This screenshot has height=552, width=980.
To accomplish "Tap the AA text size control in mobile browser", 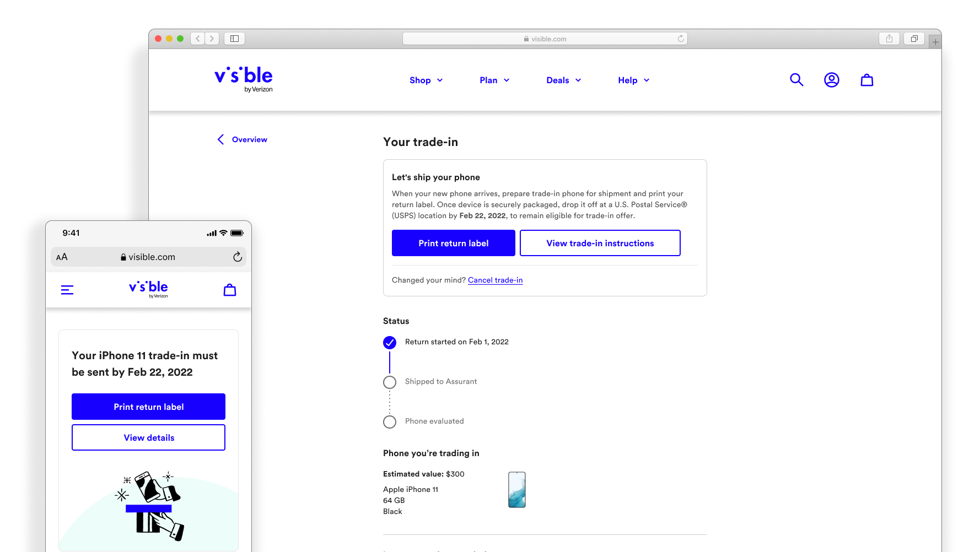I will [x=62, y=257].
